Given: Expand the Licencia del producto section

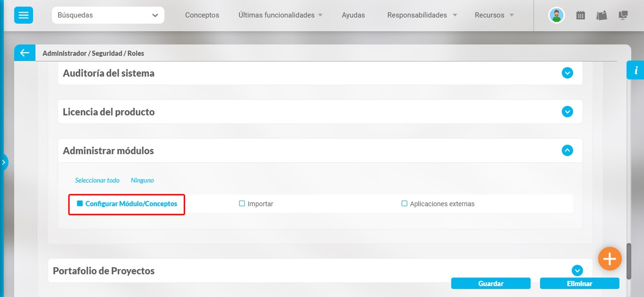Looking at the screenshot, I should tap(567, 112).
